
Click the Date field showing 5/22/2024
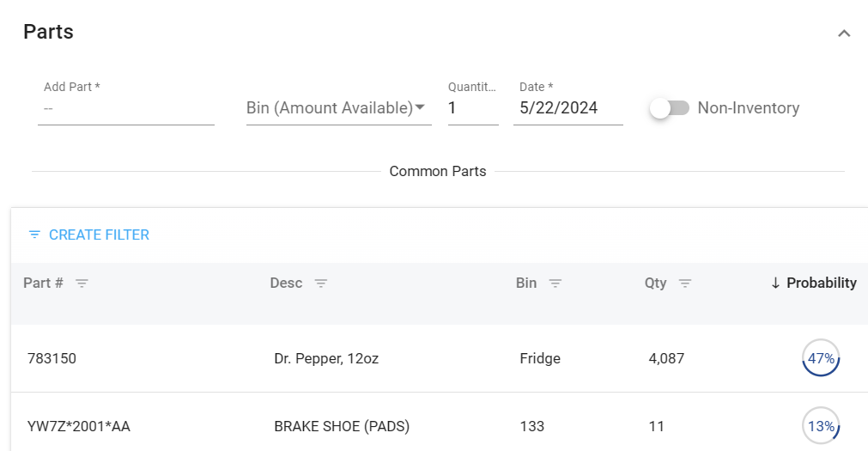coord(568,108)
